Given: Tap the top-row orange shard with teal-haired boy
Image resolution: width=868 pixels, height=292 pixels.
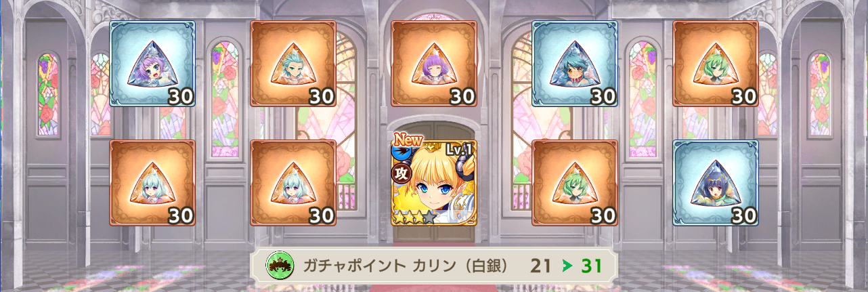Looking at the screenshot, I should point(293,64).
